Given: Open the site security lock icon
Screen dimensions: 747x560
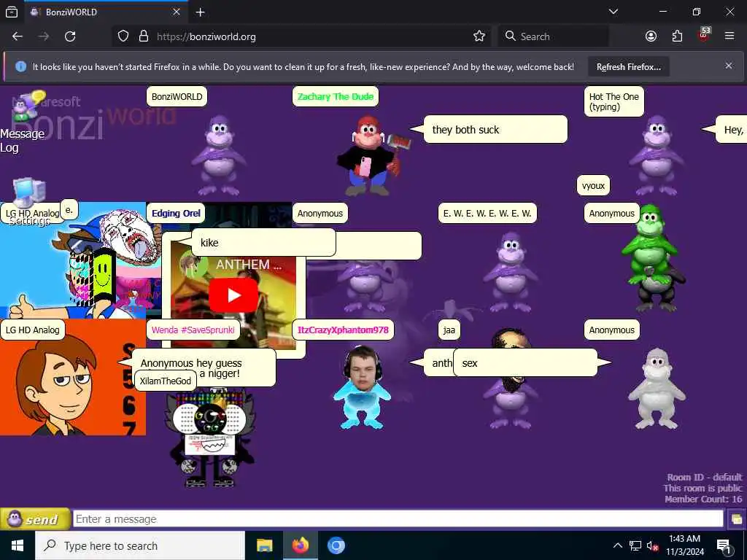Looking at the screenshot, I should (144, 36).
